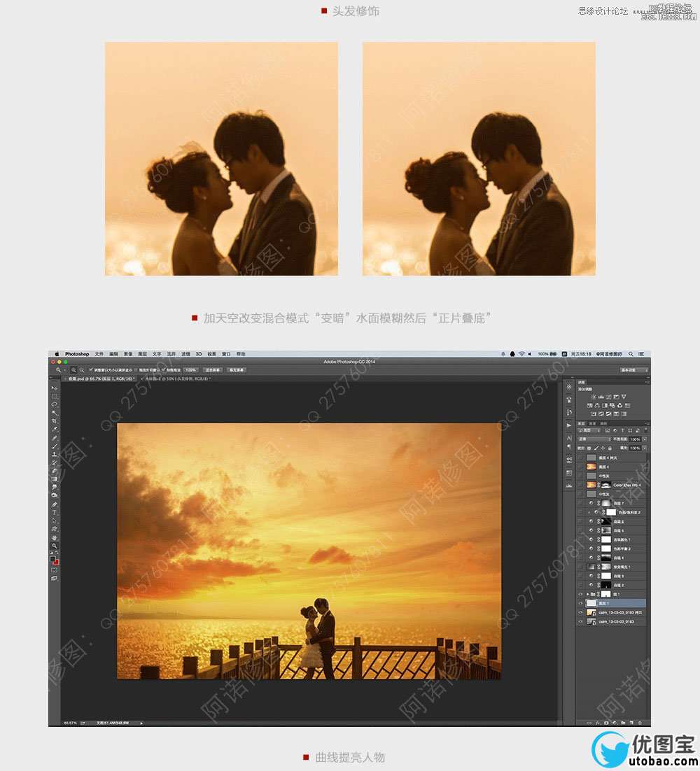The height and width of the screenshot is (771, 700).
Task: Select the Color Efex Pro 4 layer thumbnail
Action: 591,485
